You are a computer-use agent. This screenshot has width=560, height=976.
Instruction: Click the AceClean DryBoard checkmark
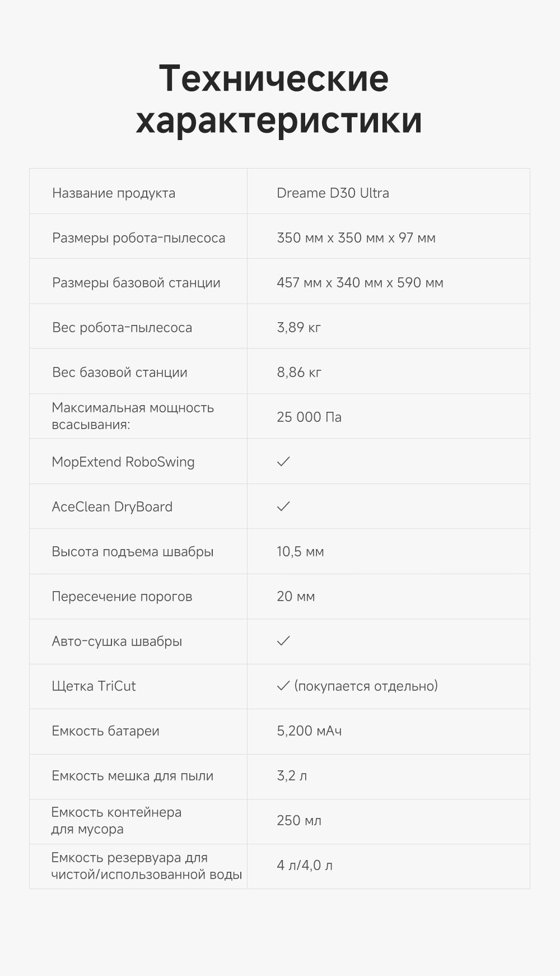[x=283, y=506]
